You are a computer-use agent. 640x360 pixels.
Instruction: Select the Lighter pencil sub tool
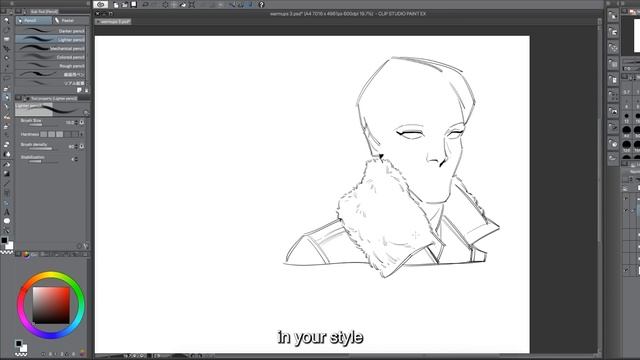[51, 40]
